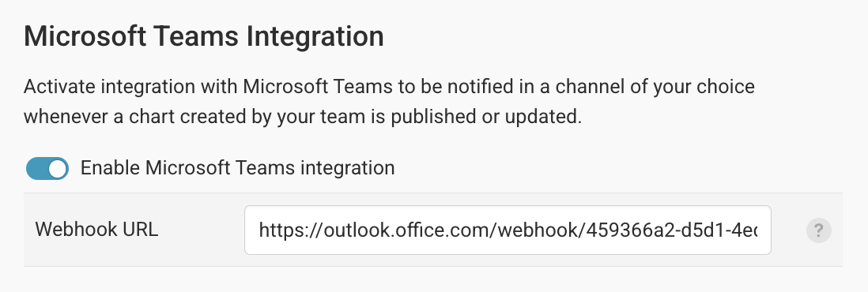Image resolution: width=868 pixels, height=292 pixels.
Task: Click the word "notified" in the description
Action: pos(484,87)
